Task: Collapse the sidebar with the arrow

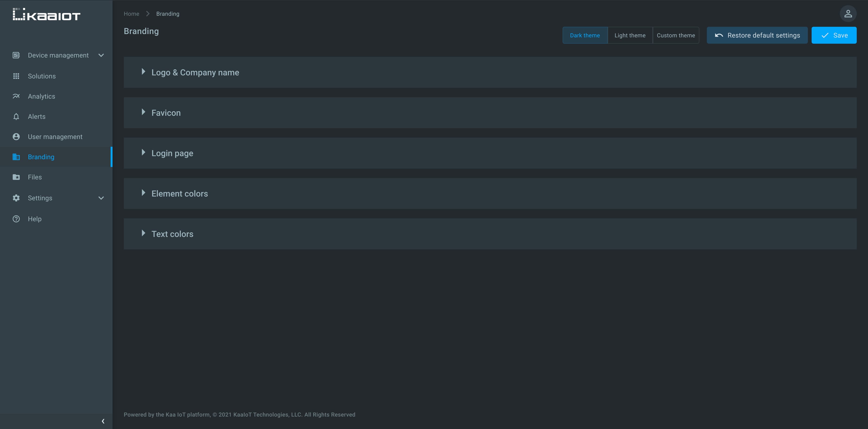Action: (103, 421)
